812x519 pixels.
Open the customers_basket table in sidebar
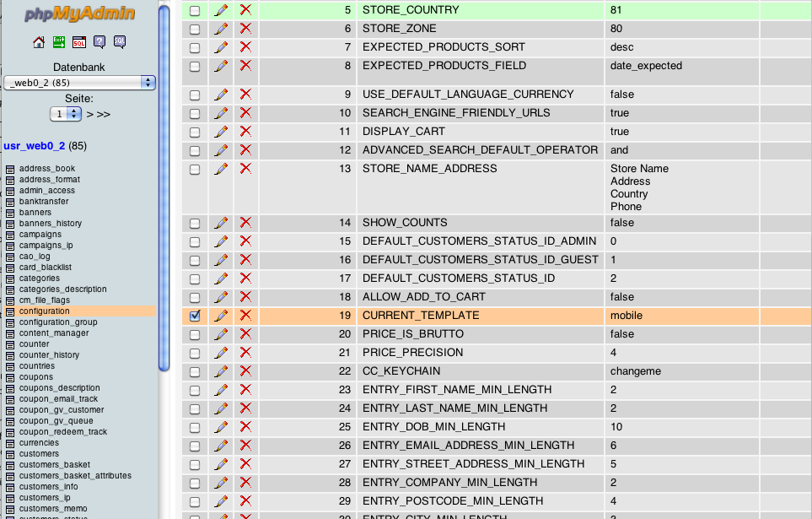[x=55, y=465]
